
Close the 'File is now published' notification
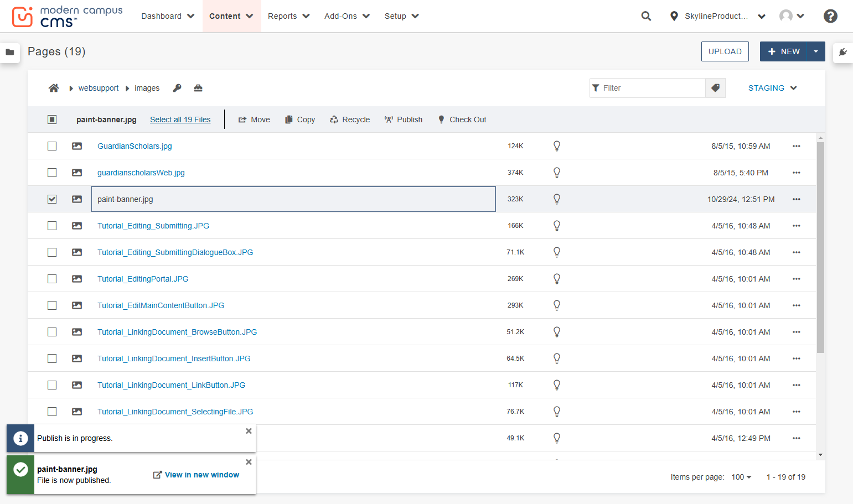point(249,462)
